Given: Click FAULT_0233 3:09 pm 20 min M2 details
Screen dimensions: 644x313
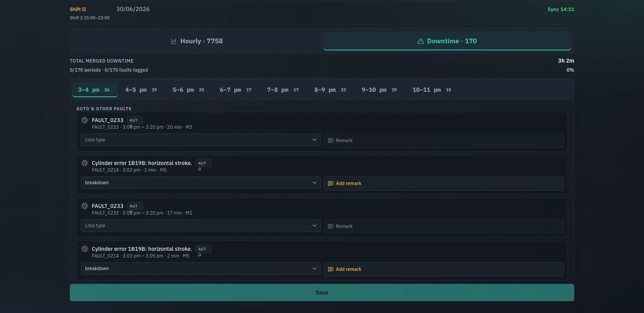Looking at the screenshot, I should click(142, 127).
